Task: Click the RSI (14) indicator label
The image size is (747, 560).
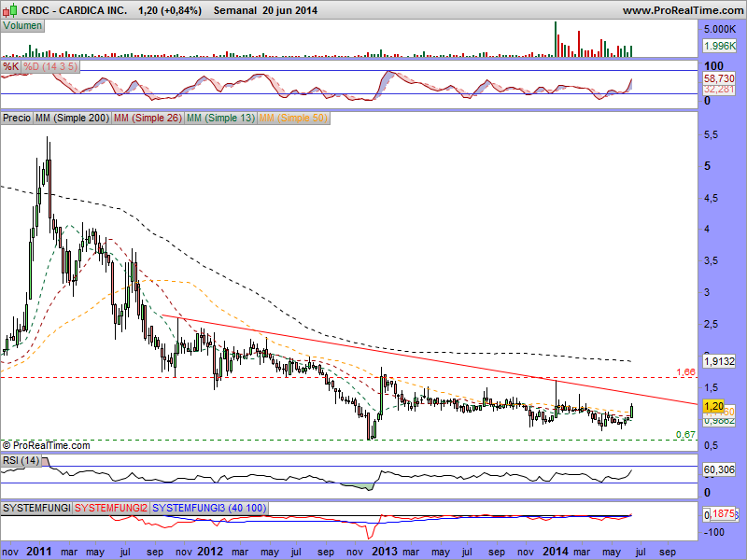Action: [21, 460]
